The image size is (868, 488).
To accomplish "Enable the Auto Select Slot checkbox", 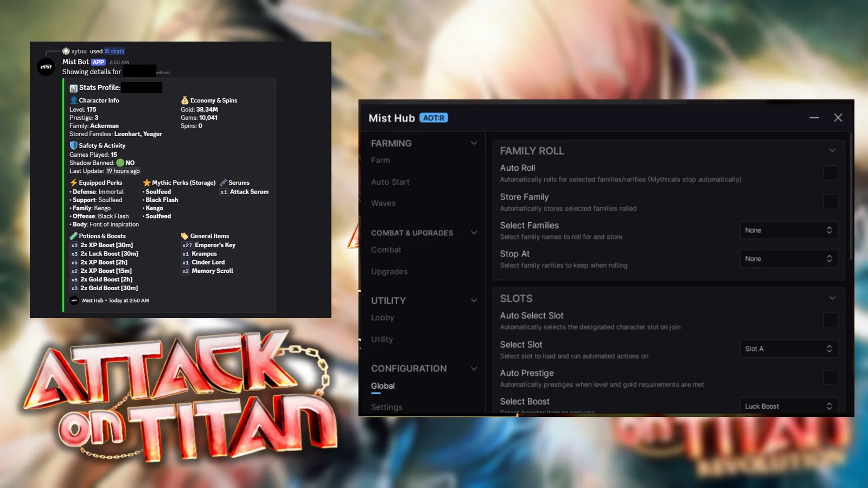I will tap(831, 320).
